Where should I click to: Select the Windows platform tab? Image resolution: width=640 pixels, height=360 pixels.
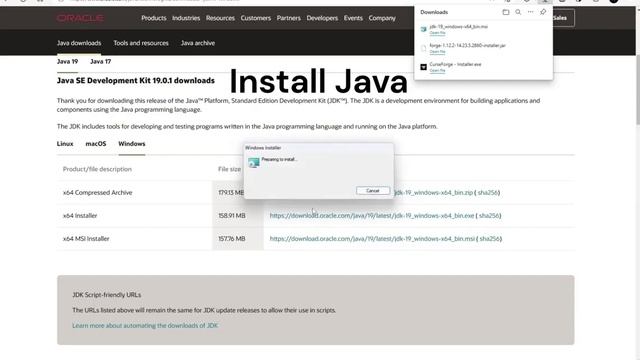coord(132,144)
